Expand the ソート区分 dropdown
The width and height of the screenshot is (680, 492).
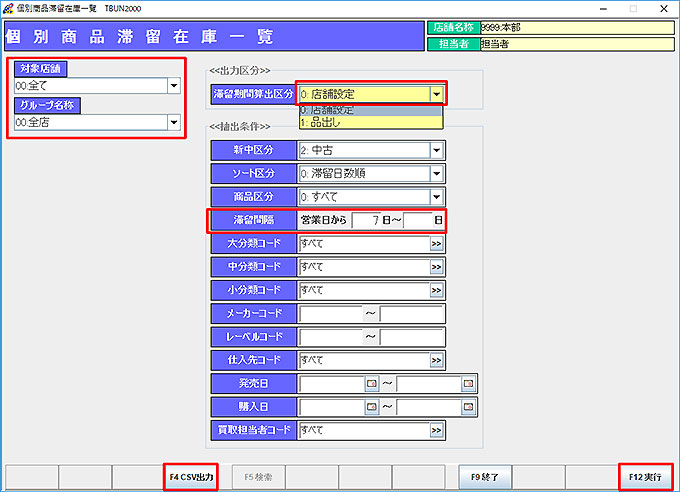[x=437, y=174]
